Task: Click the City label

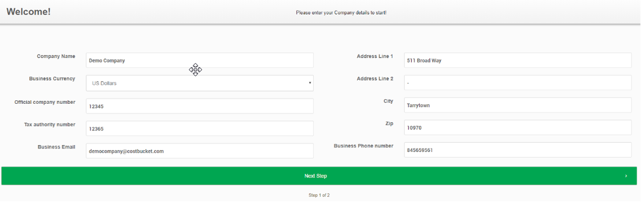Action: [x=388, y=101]
